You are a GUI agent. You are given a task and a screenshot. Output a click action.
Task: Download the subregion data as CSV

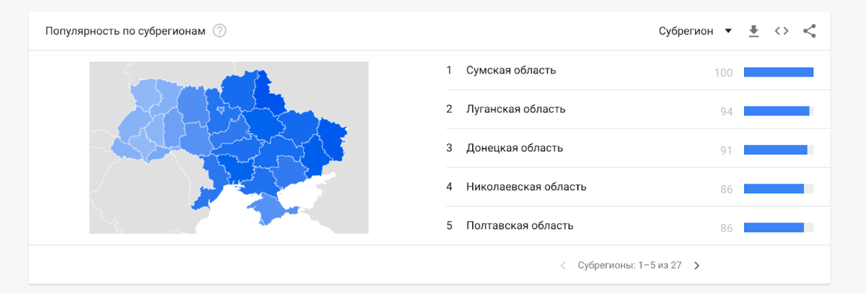click(x=754, y=31)
